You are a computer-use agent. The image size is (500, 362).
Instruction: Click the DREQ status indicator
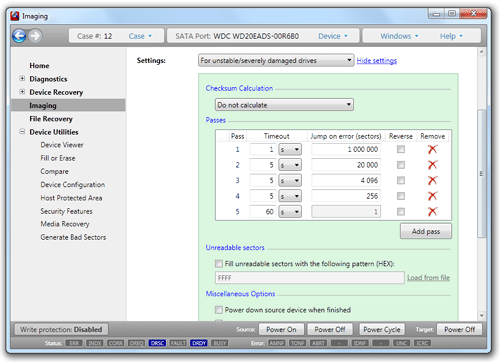[x=136, y=343]
